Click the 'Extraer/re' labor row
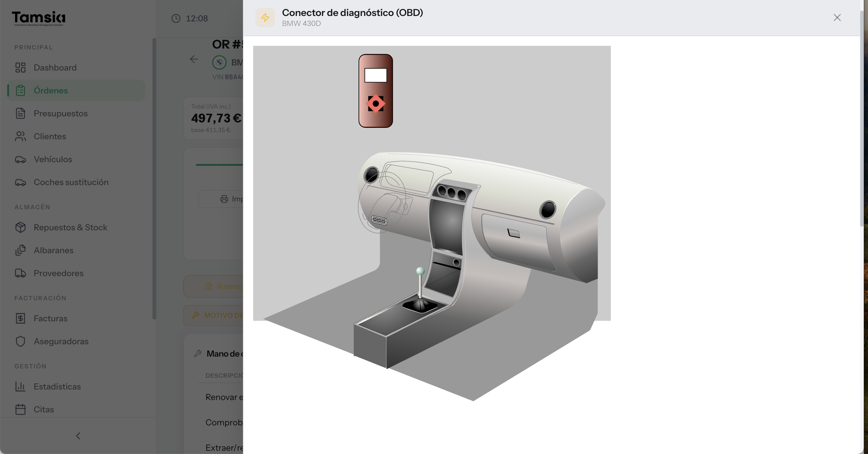 pyautogui.click(x=221, y=448)
